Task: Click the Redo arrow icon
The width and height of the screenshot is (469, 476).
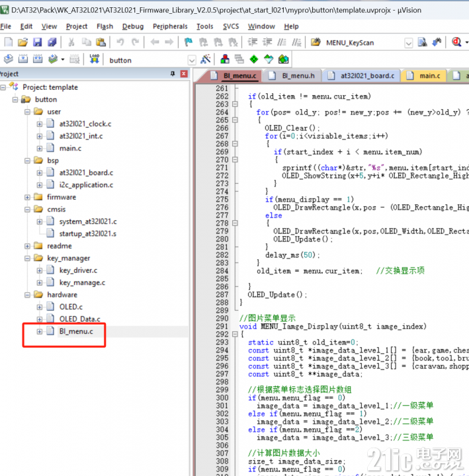Action: click(x=135, y=42)
